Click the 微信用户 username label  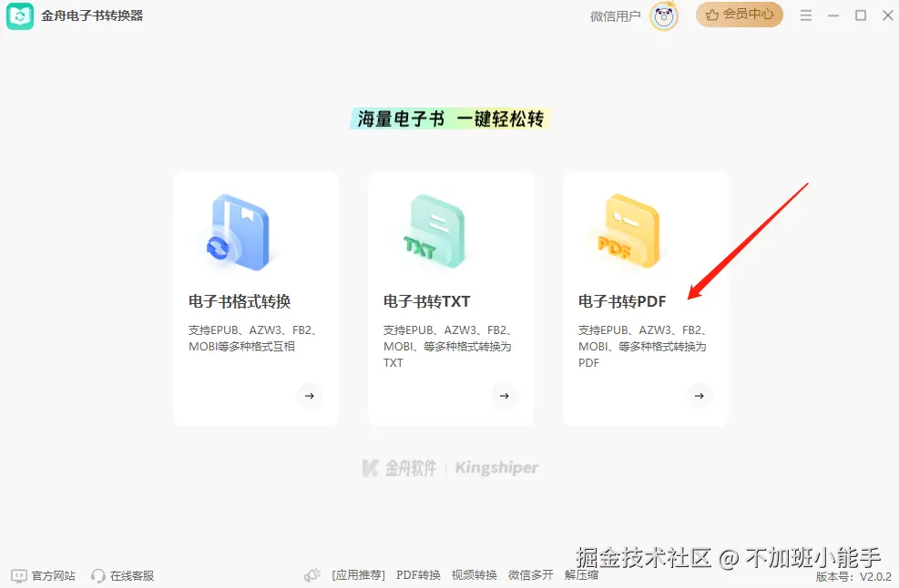(615, 16)
